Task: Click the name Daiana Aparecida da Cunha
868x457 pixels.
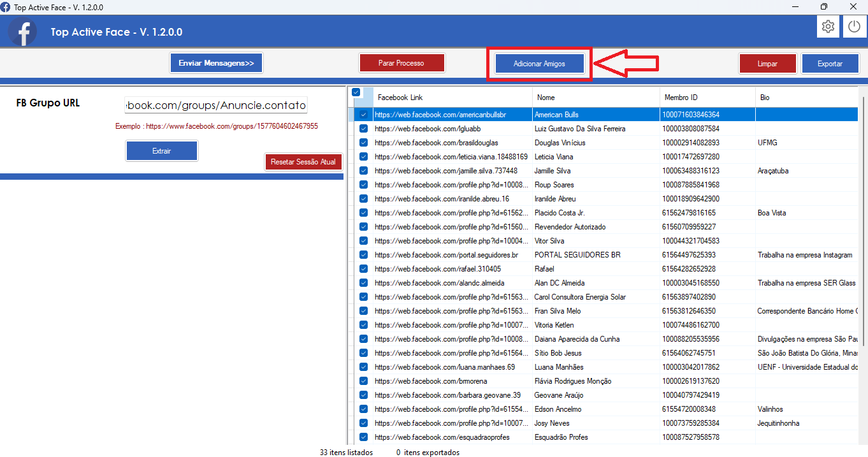Action: point(577,339)
